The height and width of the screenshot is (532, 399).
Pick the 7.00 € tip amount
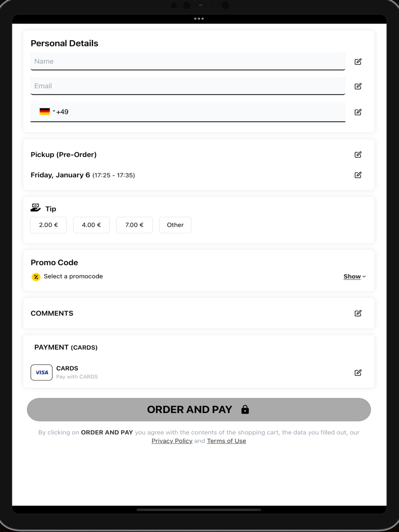[134, 225]
